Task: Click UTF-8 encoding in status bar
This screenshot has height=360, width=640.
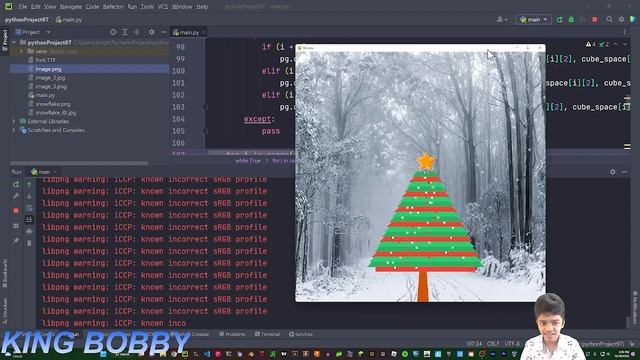Action: tap(512, 344)
